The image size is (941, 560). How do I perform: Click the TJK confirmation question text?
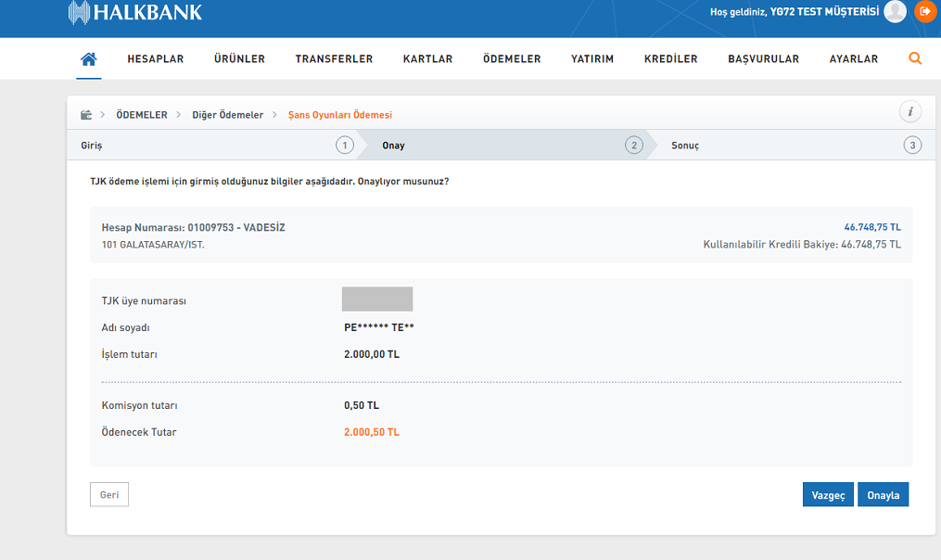pyautogui.click(x=270, y=182)
